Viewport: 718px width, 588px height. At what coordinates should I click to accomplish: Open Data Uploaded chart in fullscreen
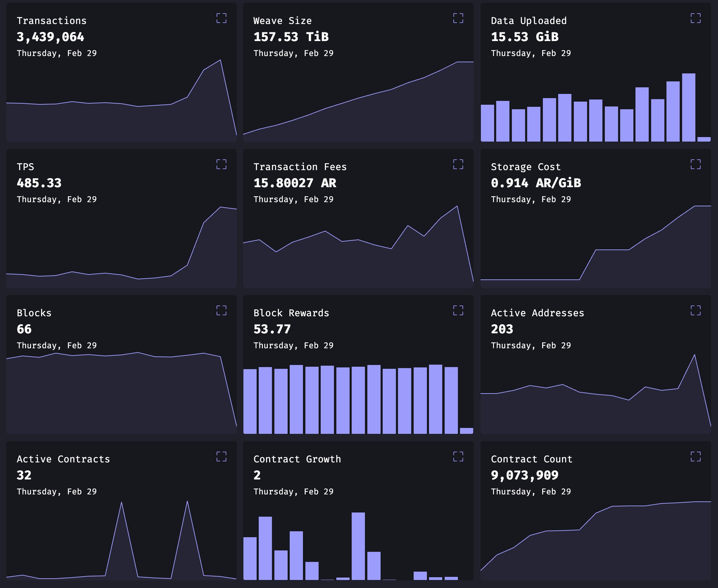click(x=695, y=18)
